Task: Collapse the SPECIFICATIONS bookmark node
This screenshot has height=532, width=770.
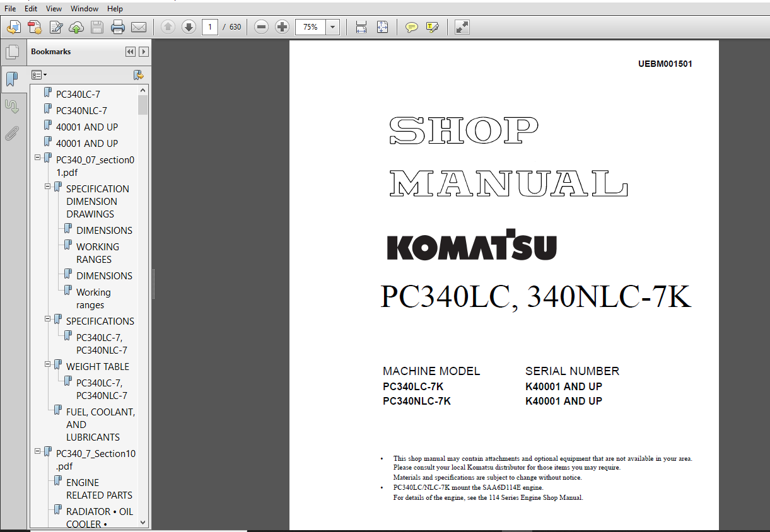Action: pos(48,318)
